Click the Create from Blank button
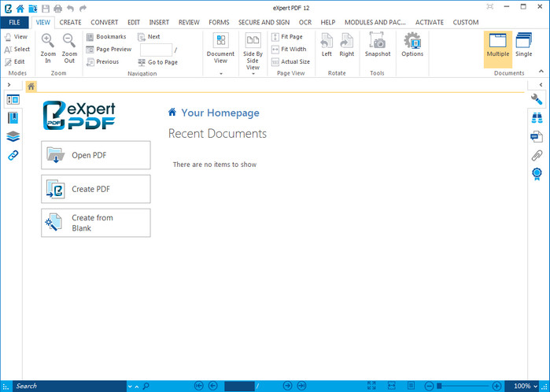550x392 pixels. (x=96, y=223)
